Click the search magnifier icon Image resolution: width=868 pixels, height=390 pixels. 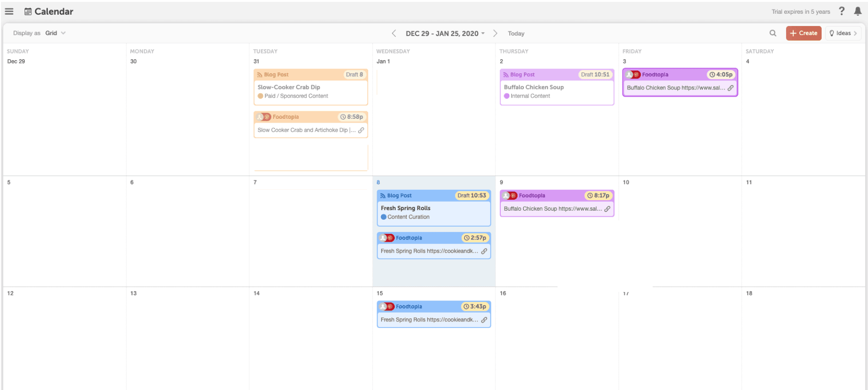[773, 33]
